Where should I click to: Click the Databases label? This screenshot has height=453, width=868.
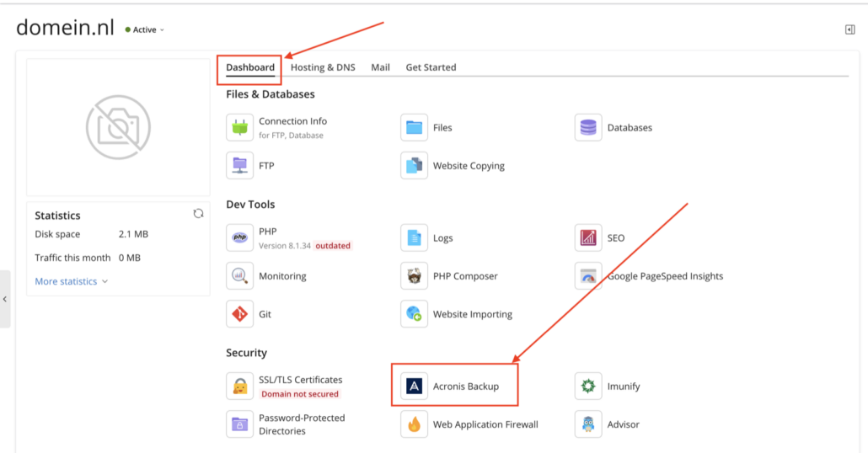coord(630,127)
